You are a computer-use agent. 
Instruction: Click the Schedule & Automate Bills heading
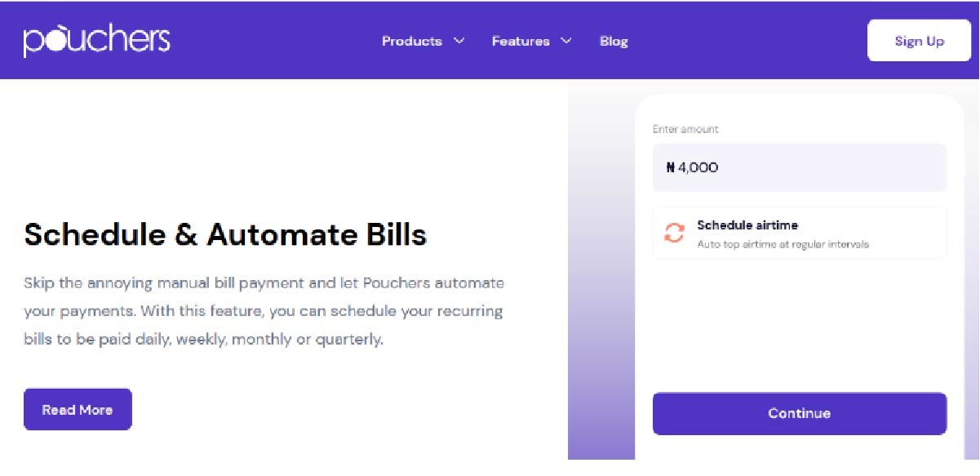(x=225, y=235)
